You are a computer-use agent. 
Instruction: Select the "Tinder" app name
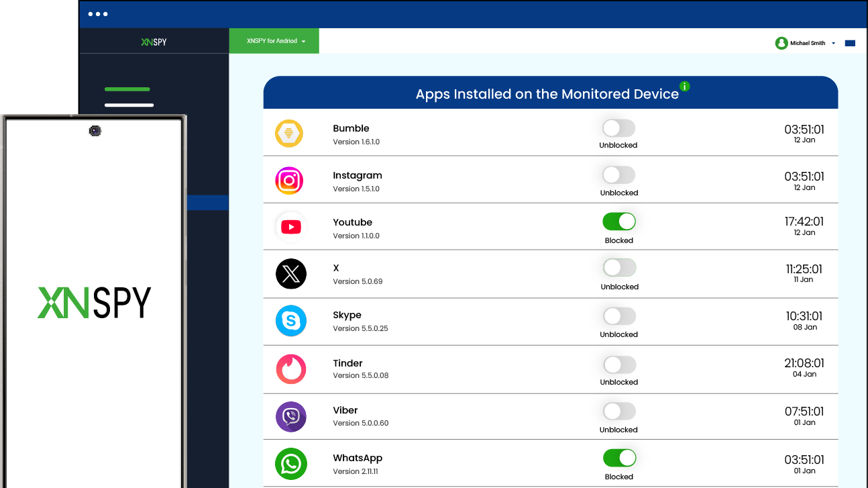pyautogui.click(x=347, y=363)
